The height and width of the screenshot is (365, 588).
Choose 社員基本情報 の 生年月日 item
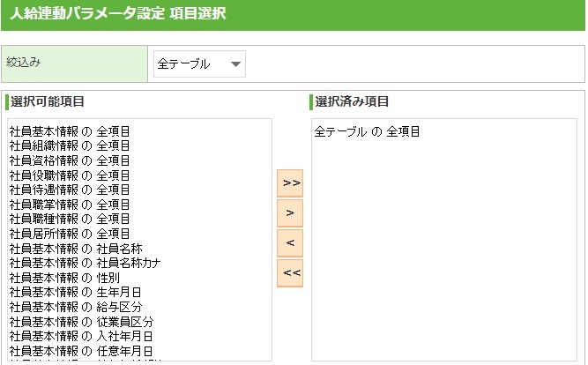[76, 292]
